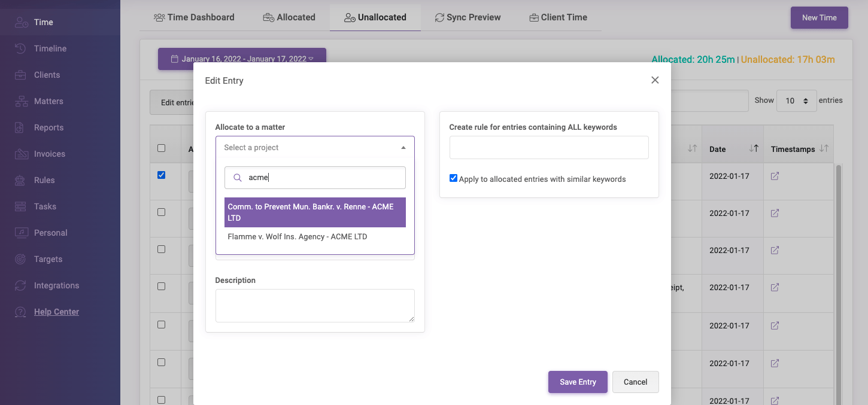Click into the Description text area
Viewport: 868px width, 405px height.
click(315, 306)
